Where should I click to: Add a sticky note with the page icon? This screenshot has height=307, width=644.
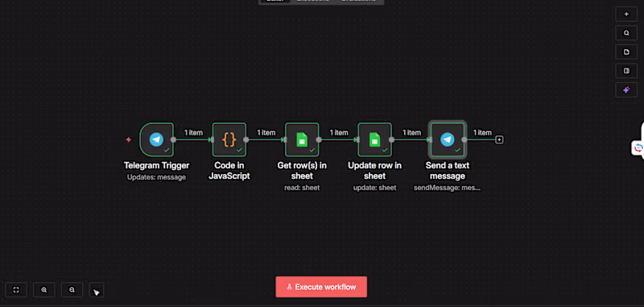coord(626,52)
